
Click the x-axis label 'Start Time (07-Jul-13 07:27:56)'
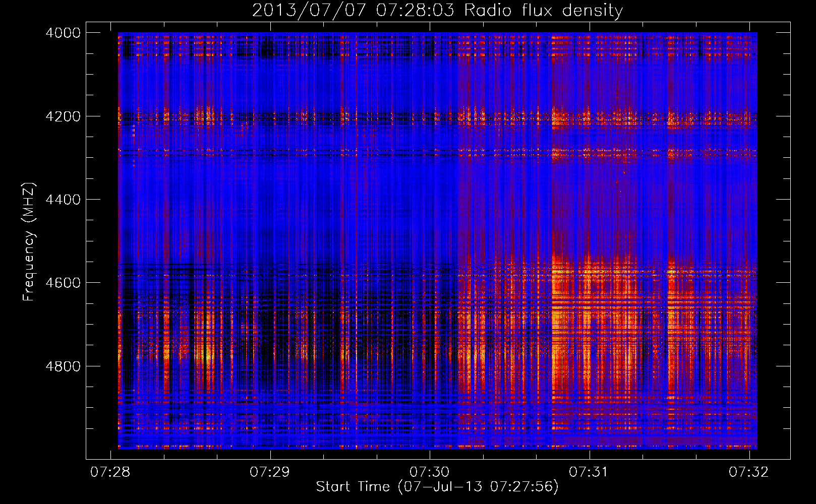tap(437, 487)
